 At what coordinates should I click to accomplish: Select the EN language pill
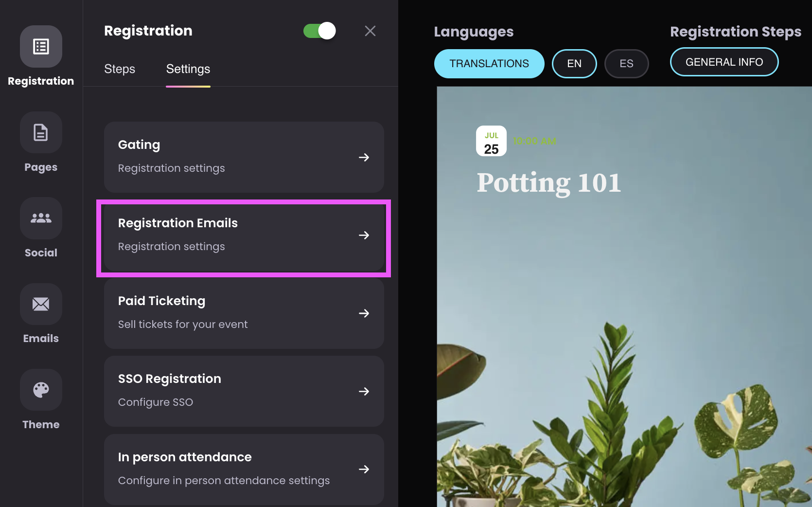point(574,64)
